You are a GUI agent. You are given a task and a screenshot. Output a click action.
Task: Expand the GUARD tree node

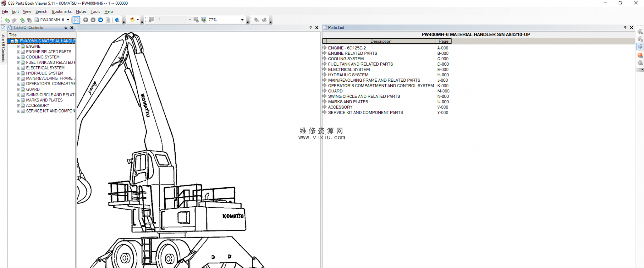pyautogui.click(x=19, y=90)
